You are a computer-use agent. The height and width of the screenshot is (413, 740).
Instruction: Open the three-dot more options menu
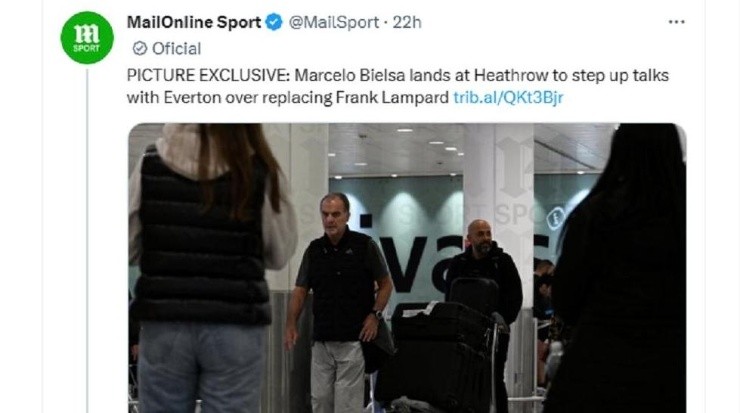tap(676, 22)
